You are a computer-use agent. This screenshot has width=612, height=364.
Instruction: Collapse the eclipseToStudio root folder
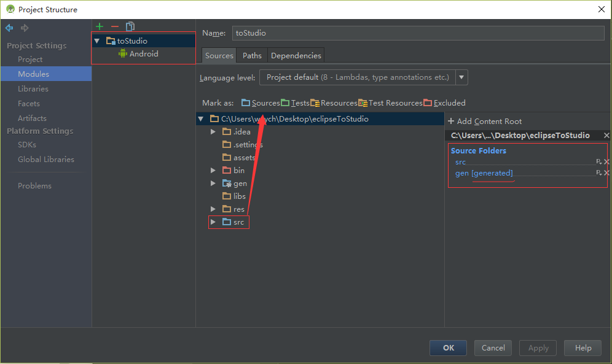(x=200, y=119)
